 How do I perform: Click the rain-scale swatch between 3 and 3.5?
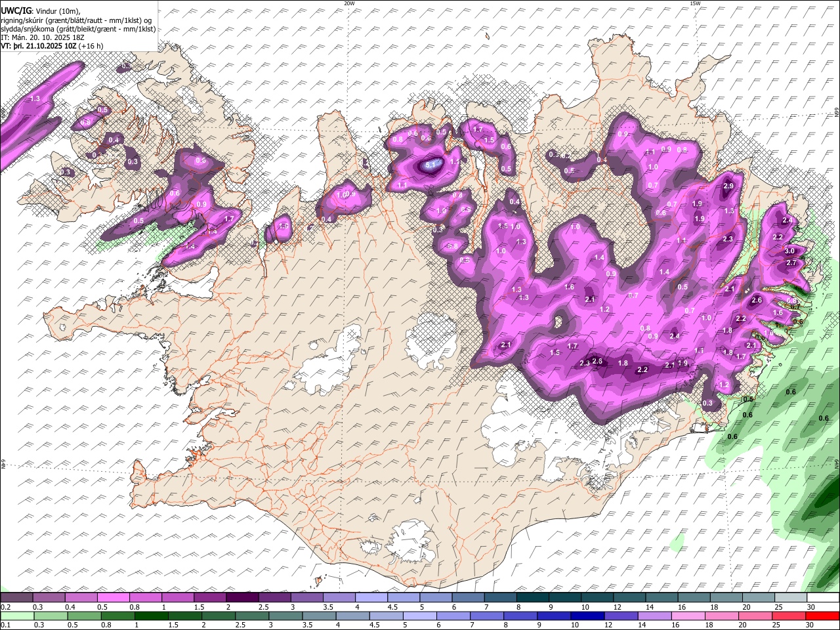pos(285,616)
